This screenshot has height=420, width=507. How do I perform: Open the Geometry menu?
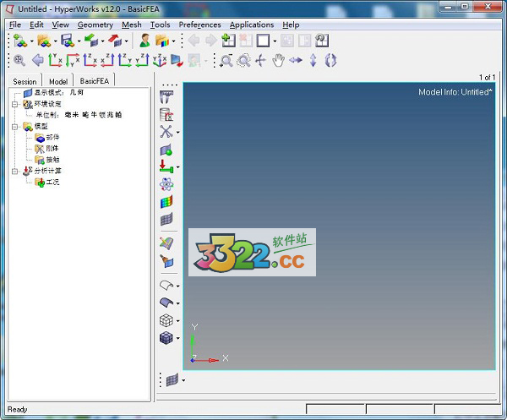click(x=95, y=25)
